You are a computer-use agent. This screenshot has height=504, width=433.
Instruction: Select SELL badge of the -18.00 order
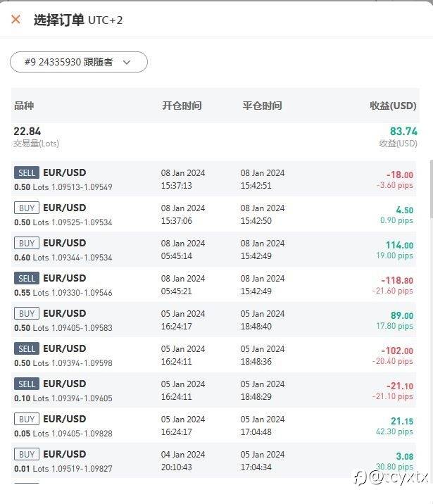[27, 173]
